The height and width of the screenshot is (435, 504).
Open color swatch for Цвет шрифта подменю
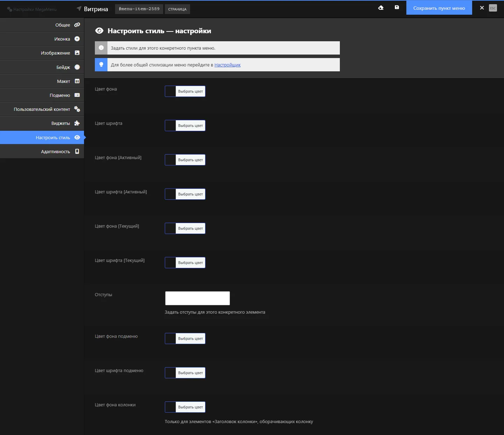170,373
